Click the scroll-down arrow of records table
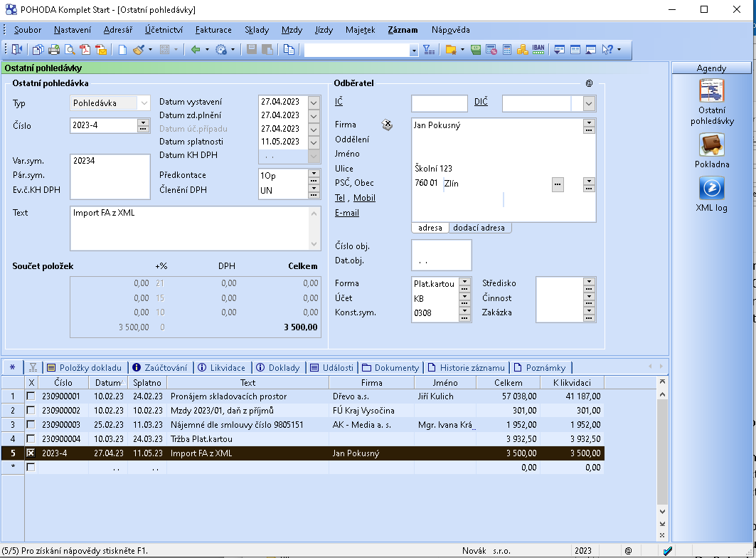 tap(662, 512)
